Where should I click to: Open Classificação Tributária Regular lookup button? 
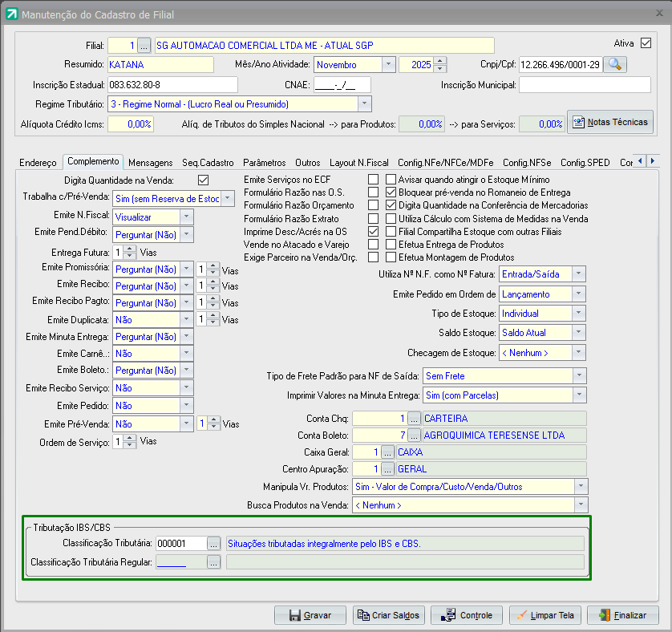(x=213, y=562)
